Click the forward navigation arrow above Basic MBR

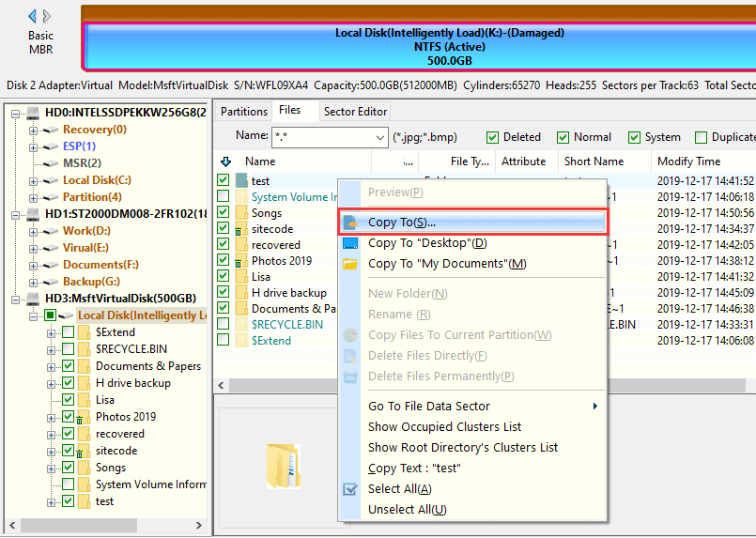(x=48, y=16)
